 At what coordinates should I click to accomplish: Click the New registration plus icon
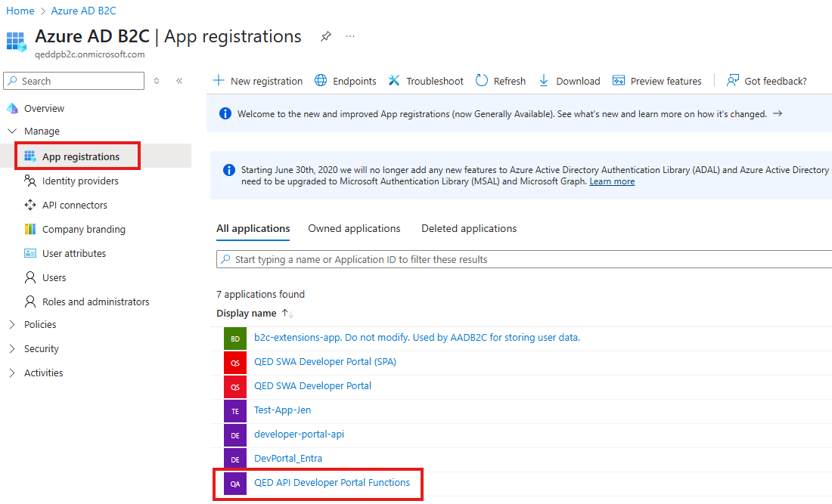click(x=219, y=81)
